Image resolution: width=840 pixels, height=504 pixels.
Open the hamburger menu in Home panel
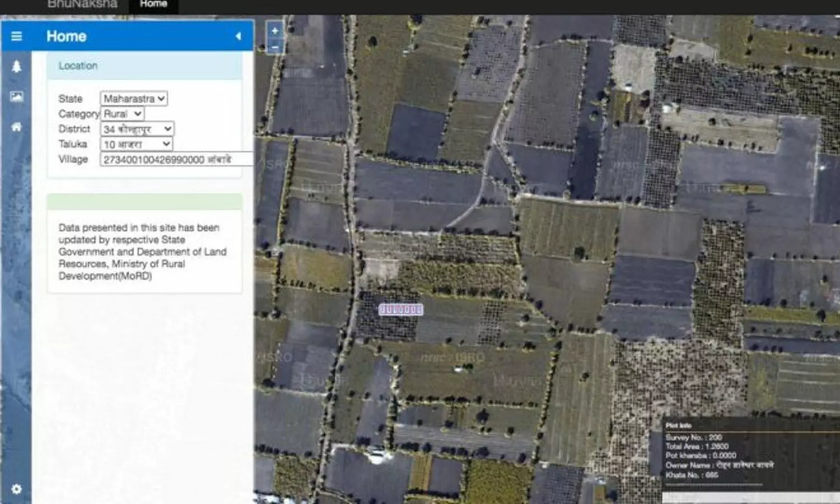click(x=16, y=36)
